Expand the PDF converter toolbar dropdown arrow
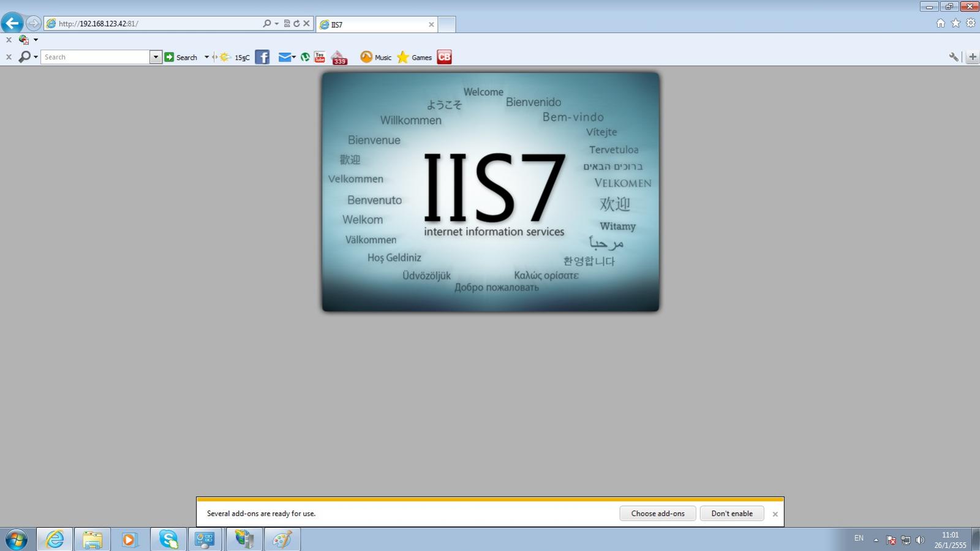Screen dimensions: 980x551 tap(36, 40)
